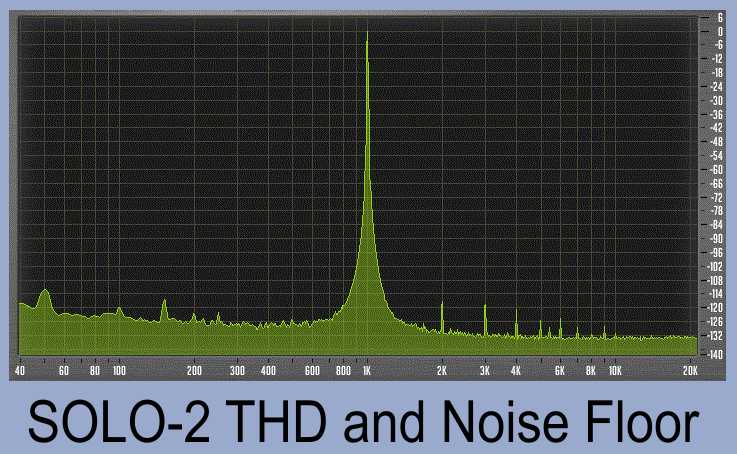Image resolution: width=737 pixels, height=454 pixels.
Task: Click the -36 dB level scale label
Action: pyautogui.click(x=717, y=114)
